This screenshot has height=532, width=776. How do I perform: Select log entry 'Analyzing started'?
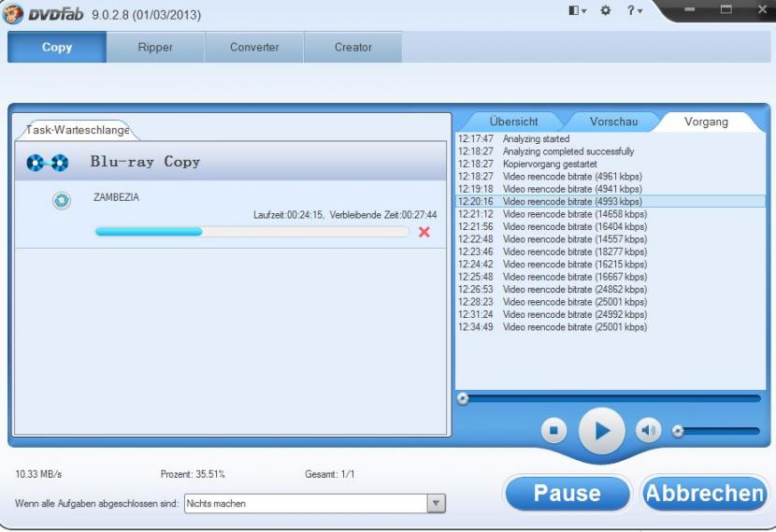tap(610, 138)
